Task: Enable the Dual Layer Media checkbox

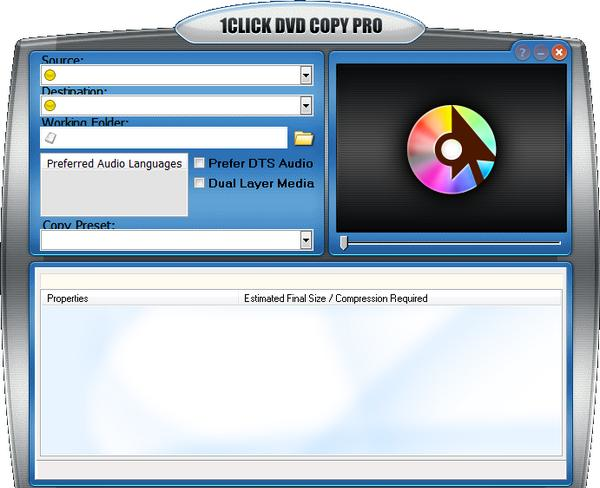Action: click(x=199, y=183)
